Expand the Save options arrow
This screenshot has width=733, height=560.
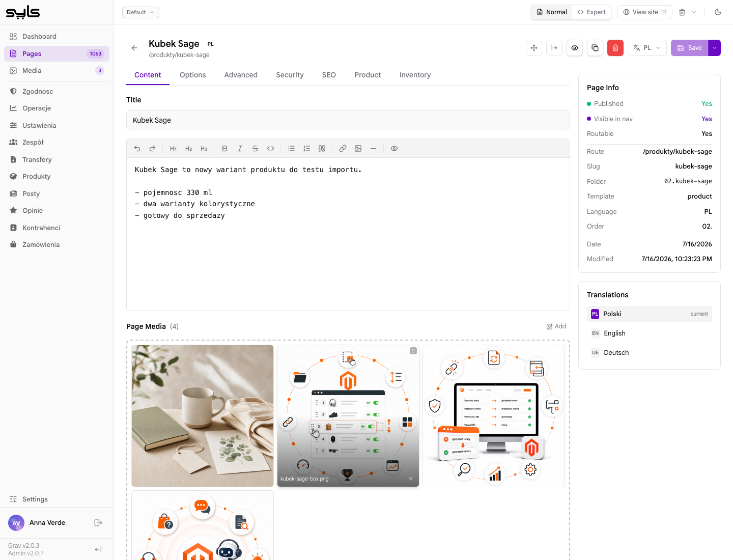pos(715,48)
